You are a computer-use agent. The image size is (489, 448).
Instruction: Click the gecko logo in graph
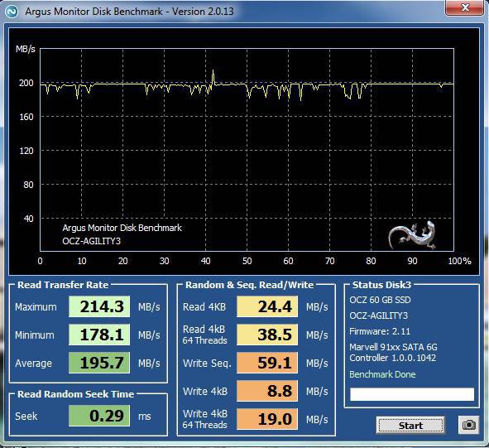(x=412, y=235)
